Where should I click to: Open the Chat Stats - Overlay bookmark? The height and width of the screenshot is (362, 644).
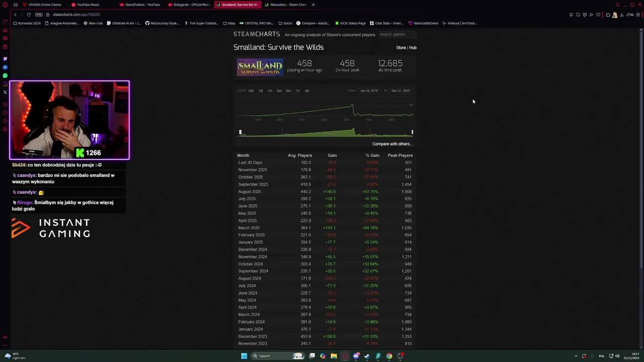[x=386, y=23]
